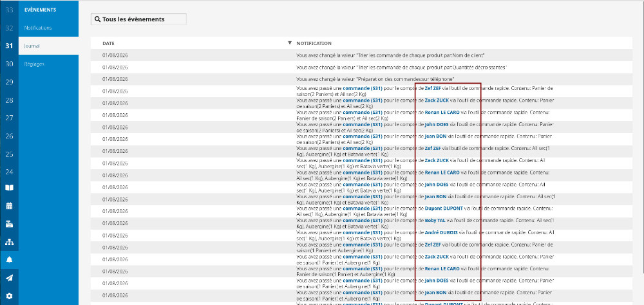Open Dupont DUPONT link in 'Ail sec(1 Kg)' row
Screen dimensions: 644x305
pos(444,208)
